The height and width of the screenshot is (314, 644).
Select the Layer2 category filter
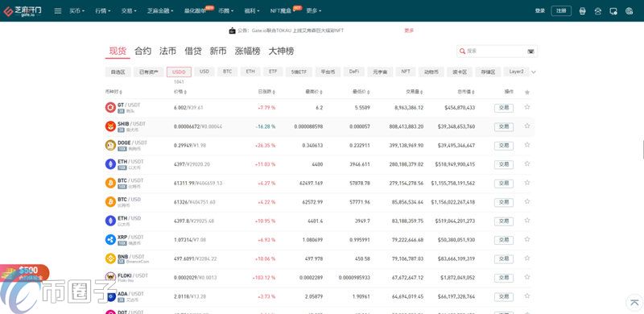[x=516, y=72]
